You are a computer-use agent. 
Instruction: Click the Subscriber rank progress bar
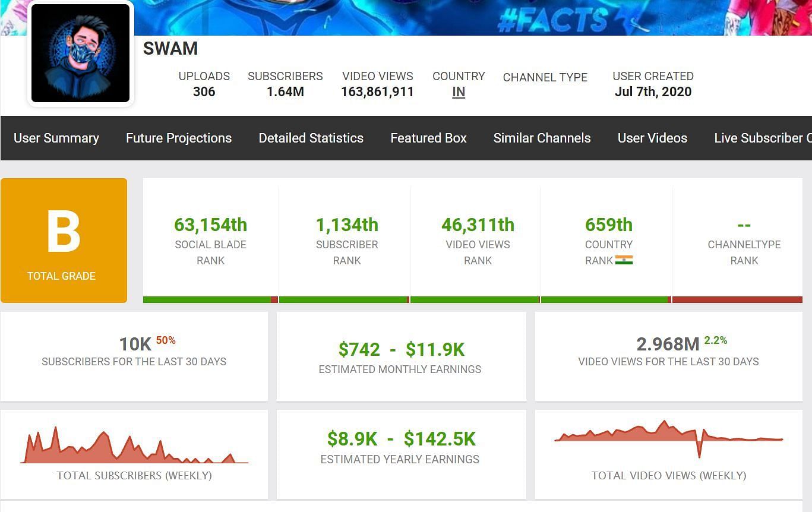(345, 300)
